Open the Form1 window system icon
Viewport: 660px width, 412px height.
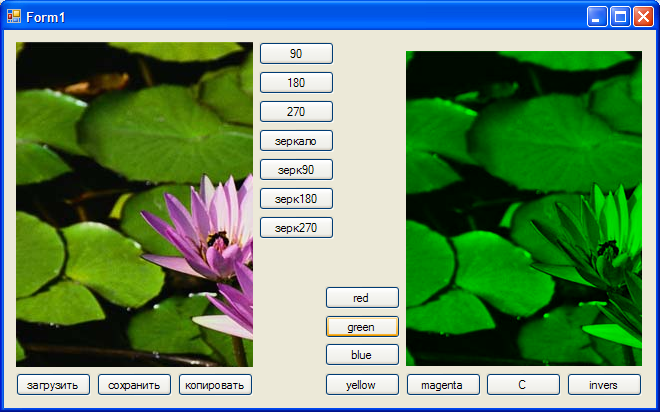(14, 16)
